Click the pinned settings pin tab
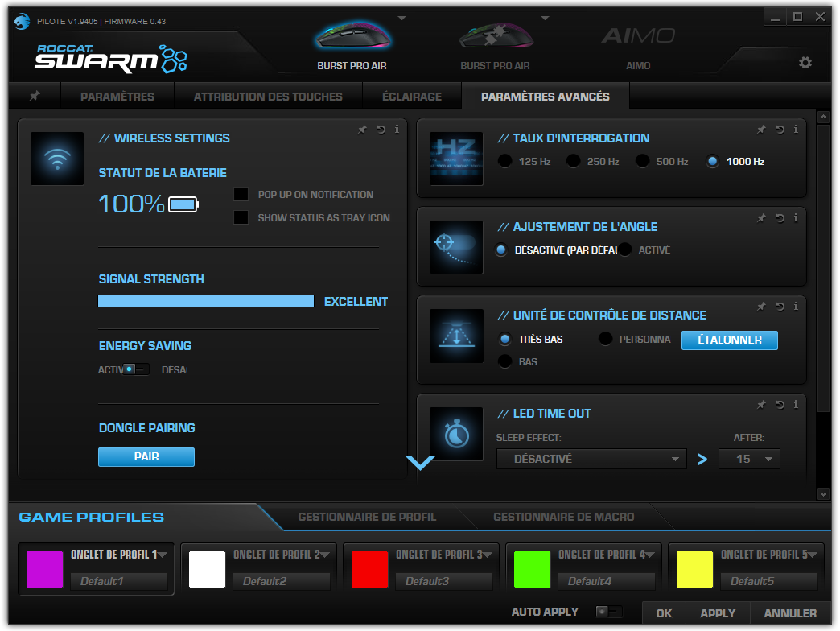Image resolution: width=840 pixels, height=631 pixels. (35, 96)
